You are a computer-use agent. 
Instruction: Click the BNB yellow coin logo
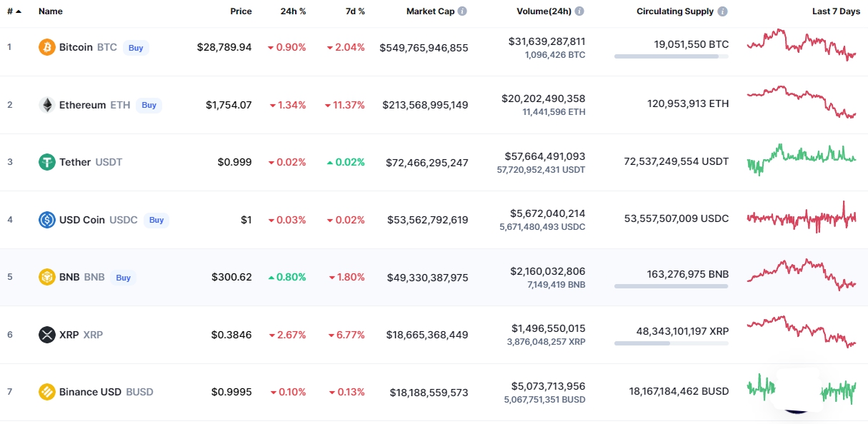pyautogui.click(x=46, y=277)
